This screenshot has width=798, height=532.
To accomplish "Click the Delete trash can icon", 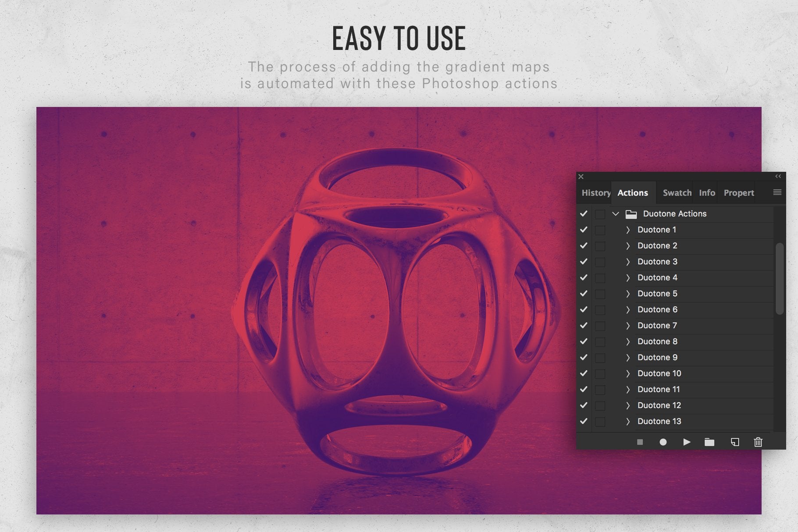I will [x=758, y=442].
